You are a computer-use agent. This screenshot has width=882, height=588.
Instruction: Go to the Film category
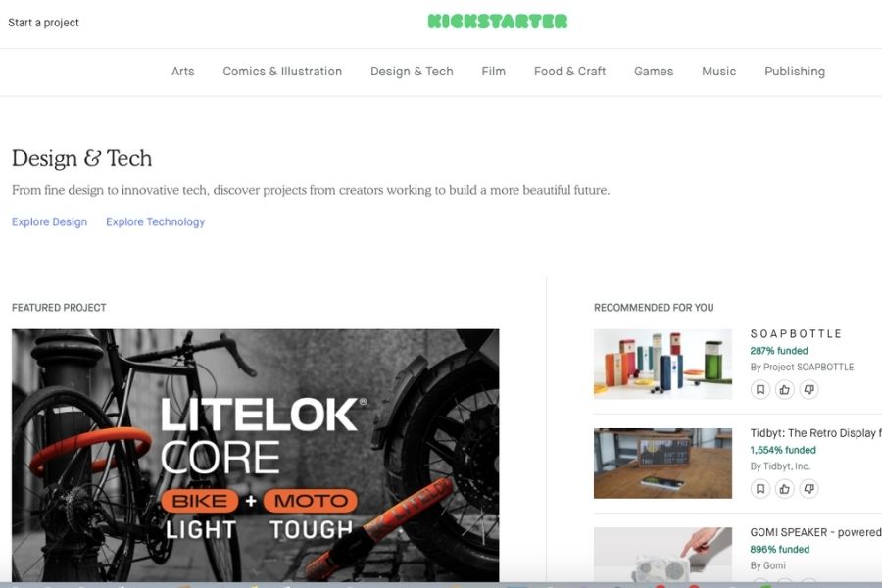[x=493, y=72]
